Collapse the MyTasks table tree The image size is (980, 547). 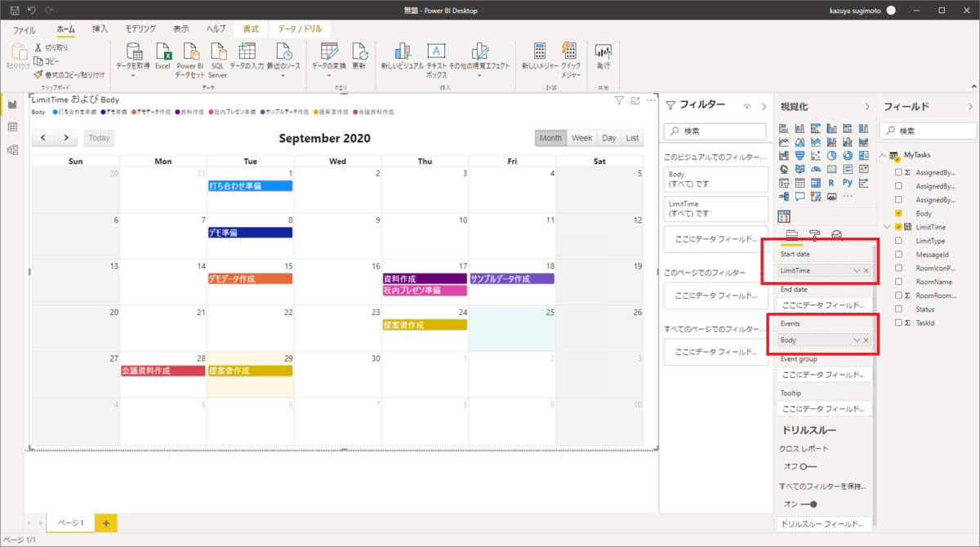pyautogui.click(x=884, y=155)
